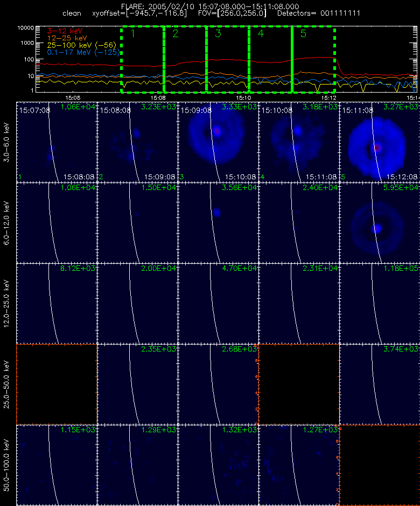The height and width of the screenshot is (506, 420).
Task: Open the 6.0-12.0 keV image with peak 3.56E+04
Action: (218, 223)
